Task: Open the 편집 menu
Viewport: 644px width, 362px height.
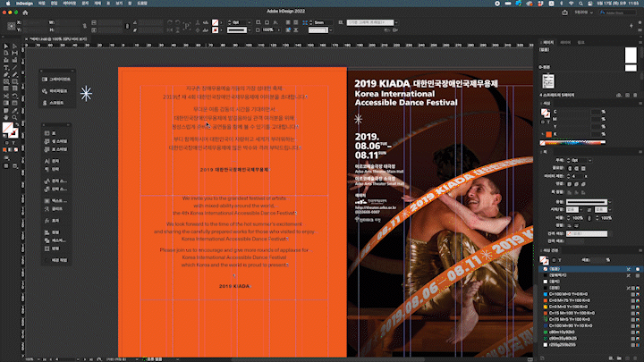Action: point(54,4)
